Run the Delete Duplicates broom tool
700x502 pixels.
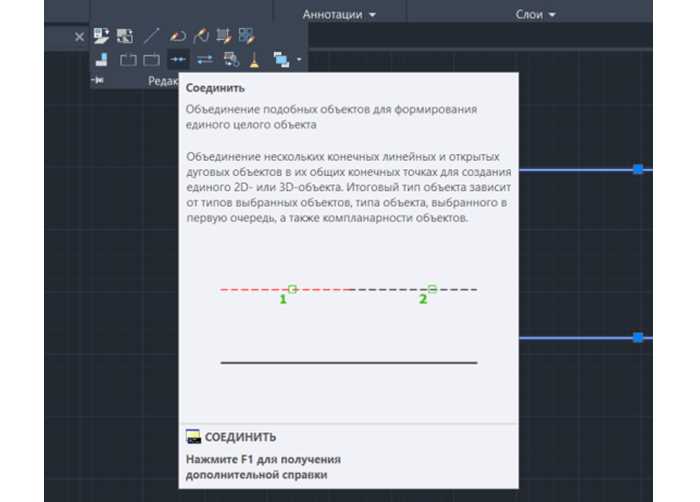[254, 60]
